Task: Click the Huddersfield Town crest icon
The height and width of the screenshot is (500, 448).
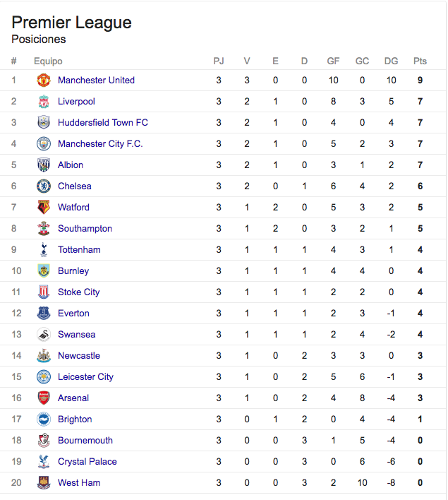Action: (44, 122)
